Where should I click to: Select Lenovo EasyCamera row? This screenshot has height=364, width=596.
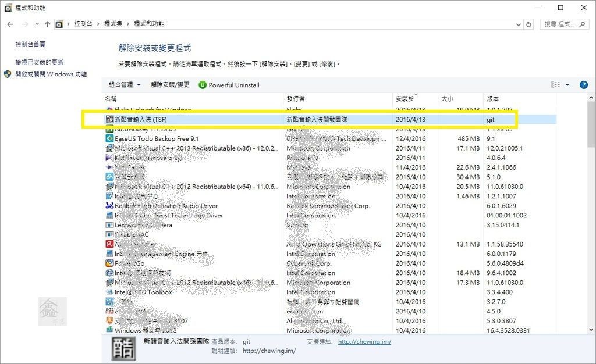tap(329, 224)
